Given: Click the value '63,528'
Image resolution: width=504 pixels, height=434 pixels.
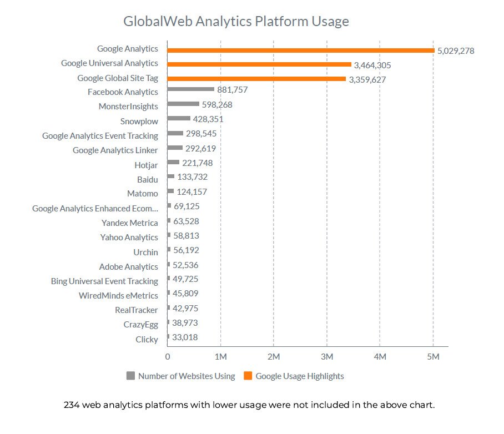Looking at the screenshot, I should 186,221.
